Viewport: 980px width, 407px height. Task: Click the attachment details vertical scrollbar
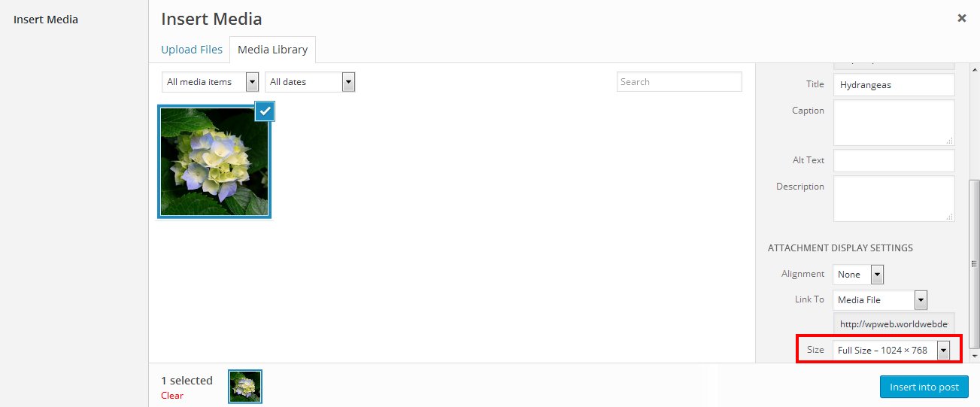click(x=975, y=263)
